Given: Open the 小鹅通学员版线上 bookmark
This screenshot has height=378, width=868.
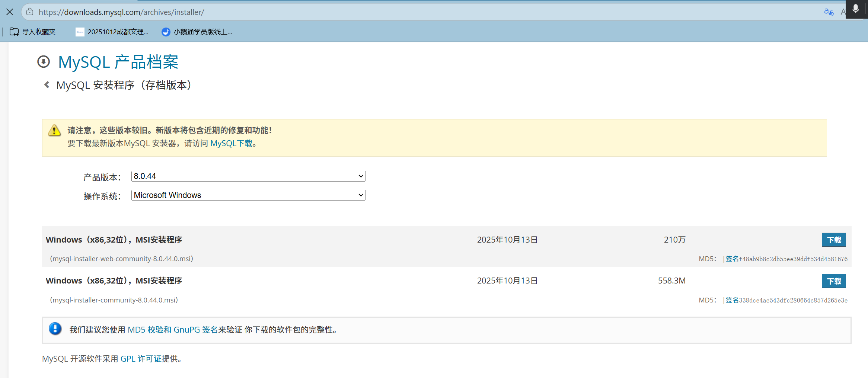Looking at the screenshot, I should point(197,32).
